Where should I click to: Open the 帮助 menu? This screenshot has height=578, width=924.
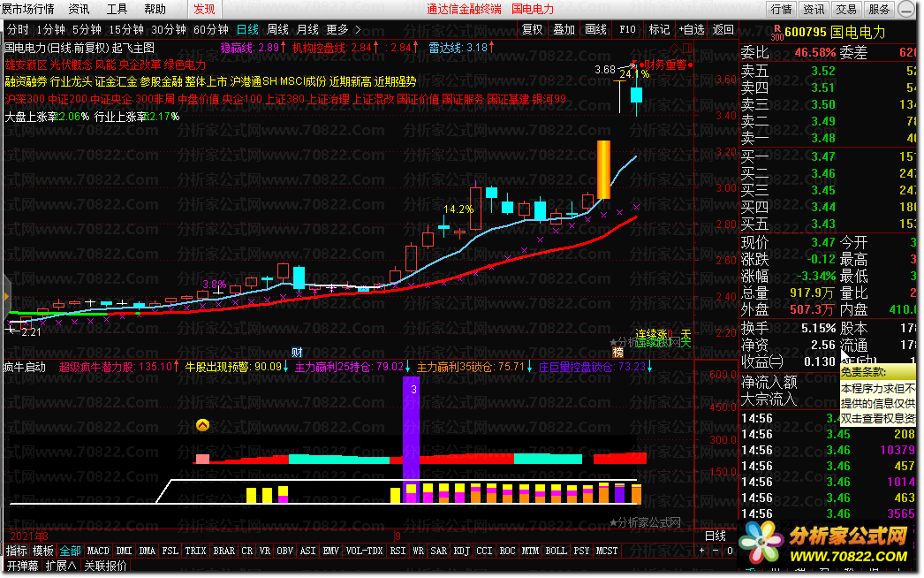[x=155, y=9]
